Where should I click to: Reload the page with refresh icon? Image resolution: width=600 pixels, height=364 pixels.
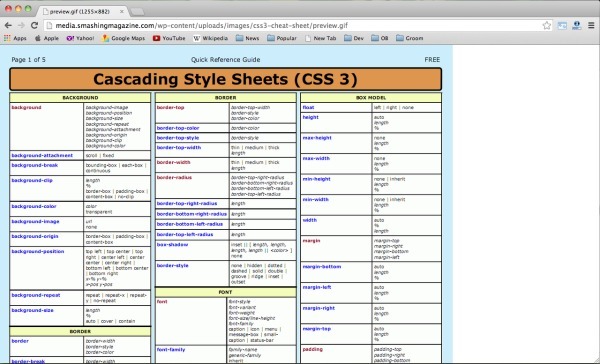pos(34,26)
